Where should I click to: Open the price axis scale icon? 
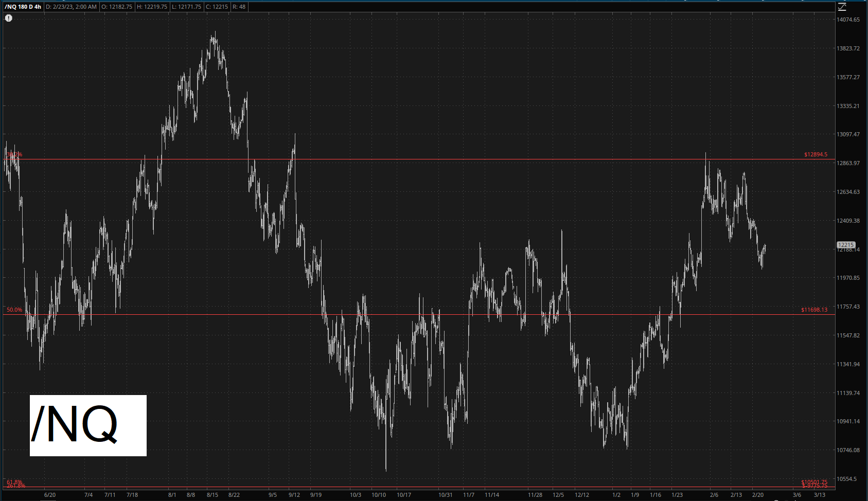point(842,7)
